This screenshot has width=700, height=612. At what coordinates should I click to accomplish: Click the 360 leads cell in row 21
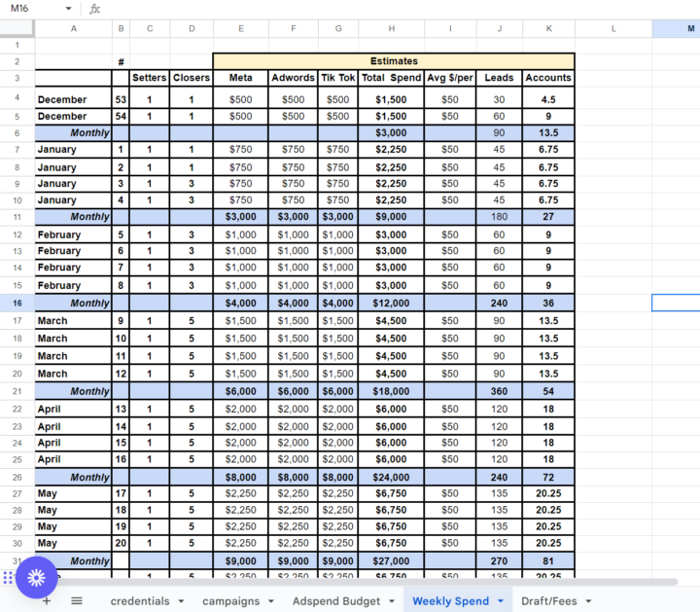point(499,391)
